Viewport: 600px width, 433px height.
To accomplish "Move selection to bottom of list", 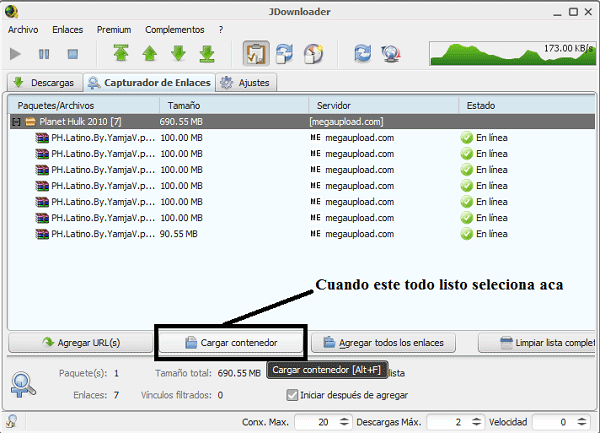I will pos(207,53).
